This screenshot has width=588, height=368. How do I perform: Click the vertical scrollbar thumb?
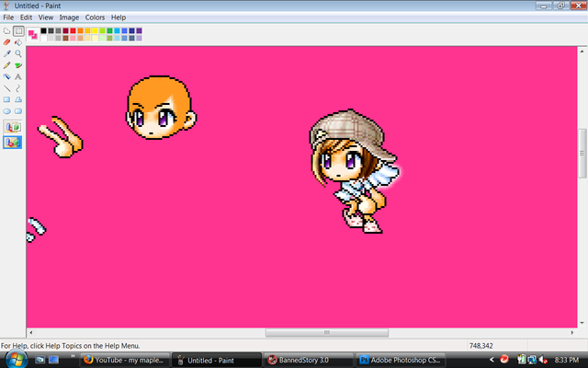(582, 154)
